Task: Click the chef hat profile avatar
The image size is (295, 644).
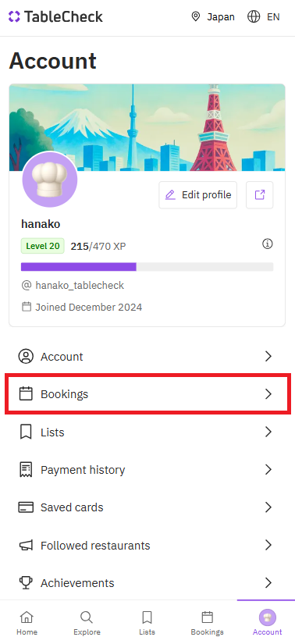Action: pos(50,180)
